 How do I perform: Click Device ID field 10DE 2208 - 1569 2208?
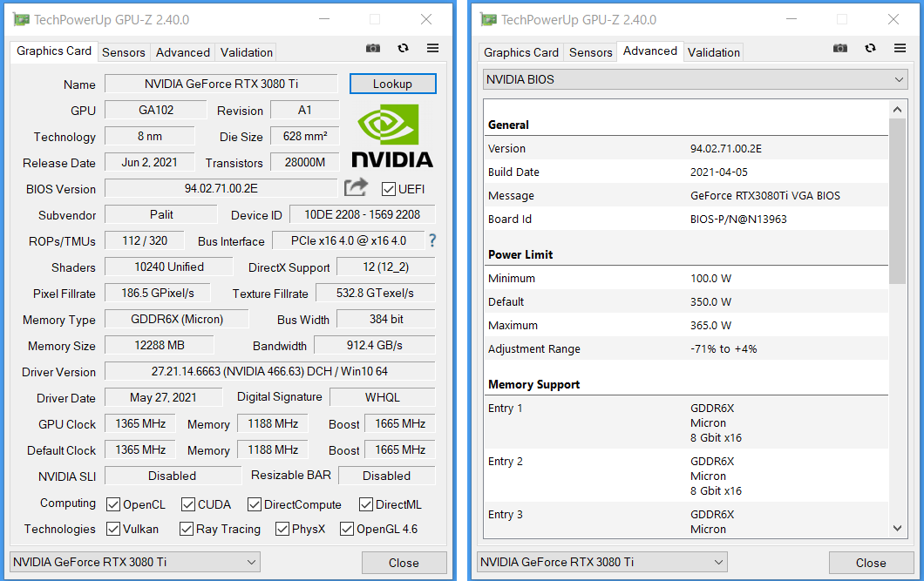coord(363,214)
